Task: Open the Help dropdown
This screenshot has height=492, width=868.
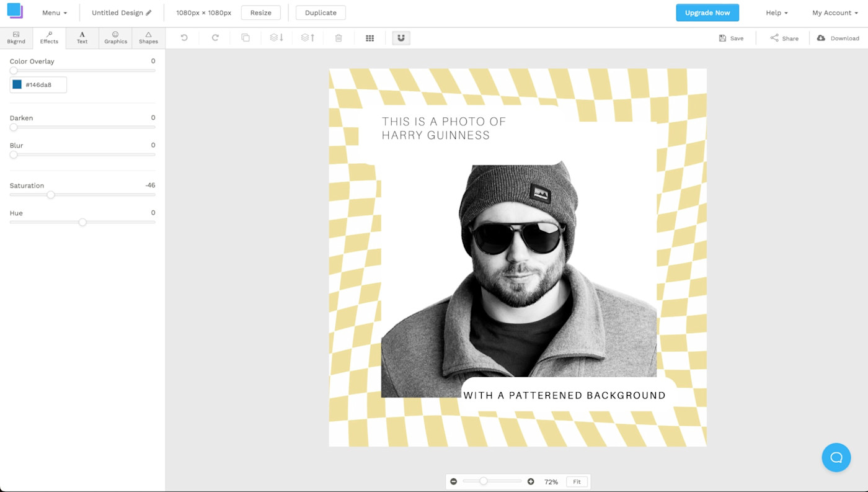Action: (x=777, y=13)
